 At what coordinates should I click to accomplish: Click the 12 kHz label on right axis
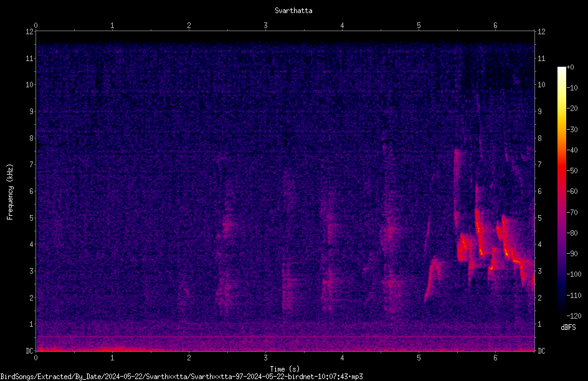541,32
